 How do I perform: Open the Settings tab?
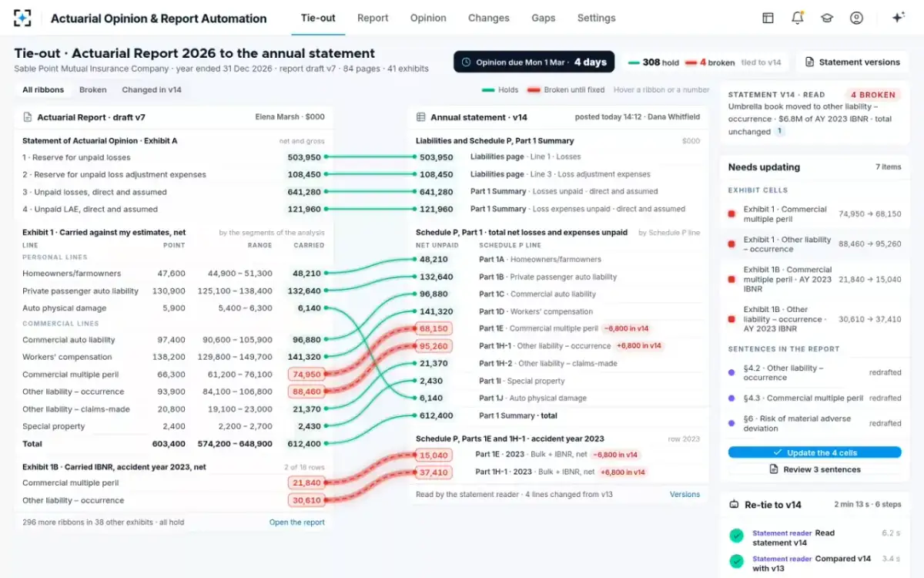597,18
